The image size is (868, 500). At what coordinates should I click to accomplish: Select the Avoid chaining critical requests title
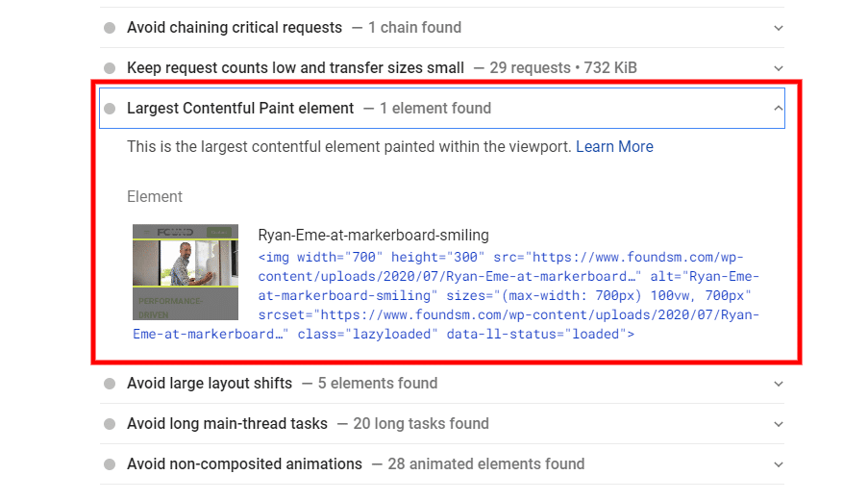pos(235,28)
